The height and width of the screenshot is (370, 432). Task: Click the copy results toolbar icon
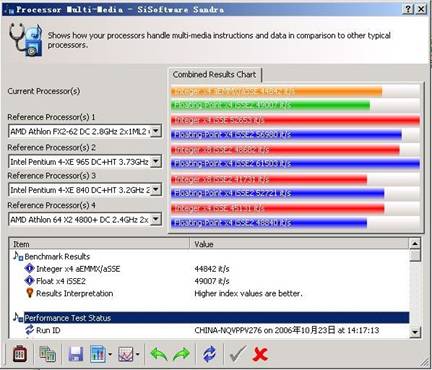click(48, 354)
